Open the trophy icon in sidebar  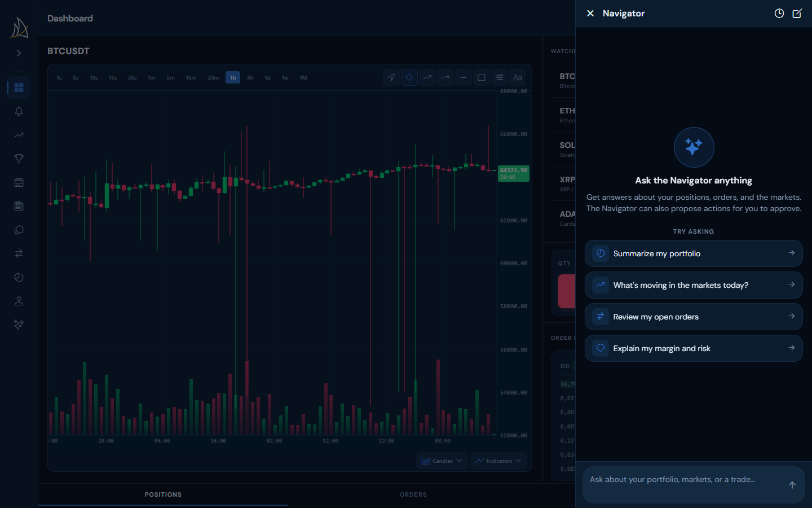19,159
